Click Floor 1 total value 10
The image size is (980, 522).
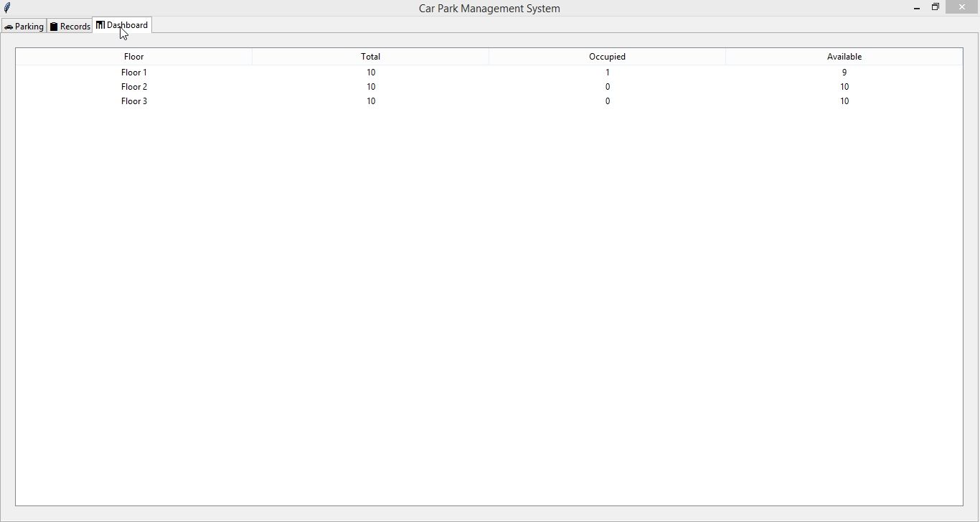pyautogui.click(x=371, y=73)
